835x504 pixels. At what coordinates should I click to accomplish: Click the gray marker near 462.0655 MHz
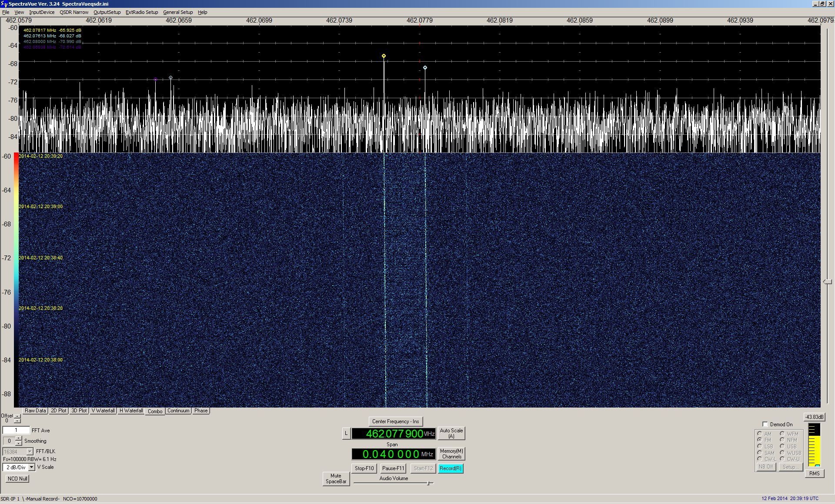coord(170,78)
